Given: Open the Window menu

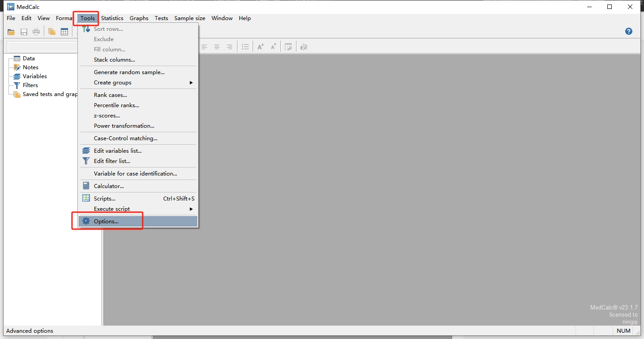Looking at the screenshot, I should (x=222, y=18).
